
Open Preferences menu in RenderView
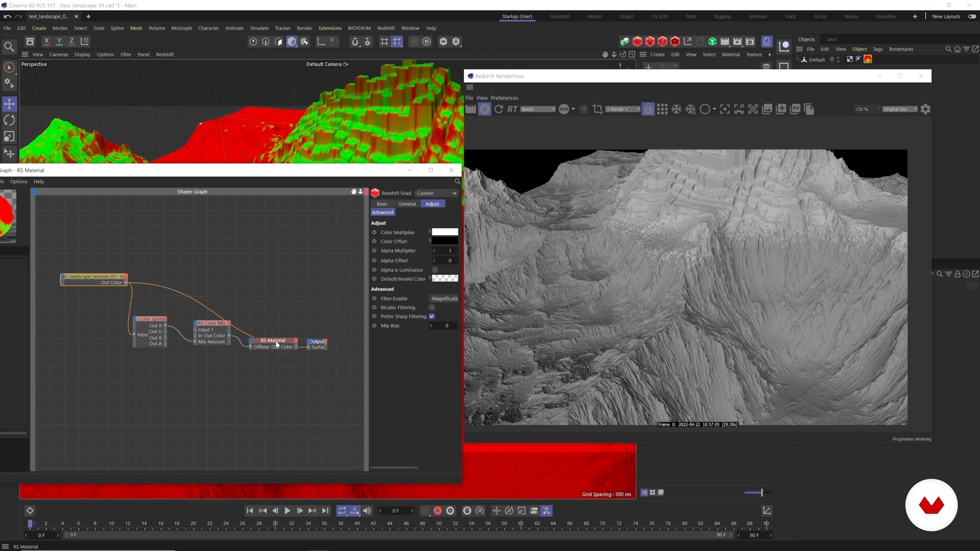click(504, 98)
